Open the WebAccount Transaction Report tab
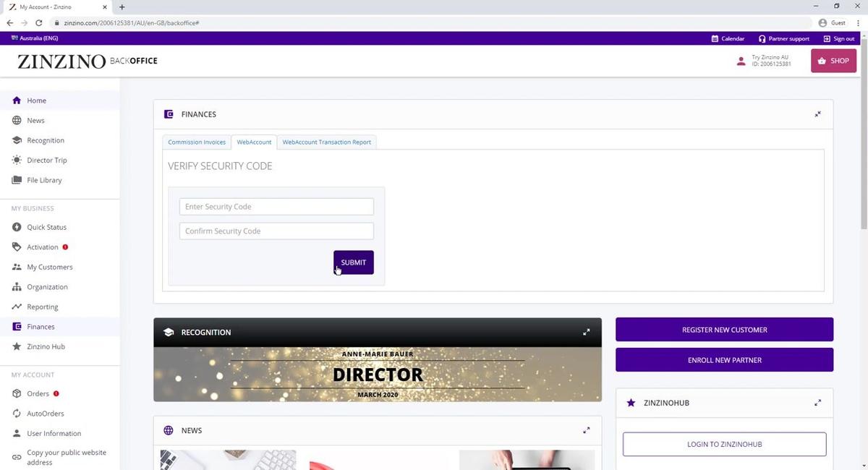The height and width of the screenshot is (470, 868). pyautogui.click(x=326, y=142)
